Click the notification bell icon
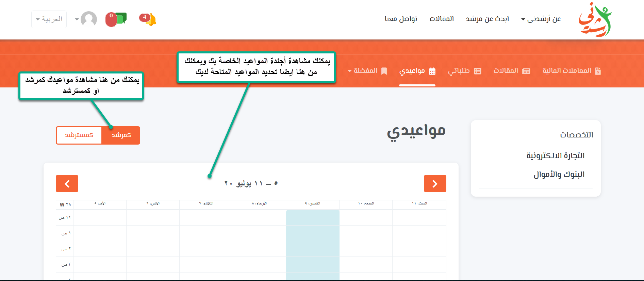 pos(148,19)
